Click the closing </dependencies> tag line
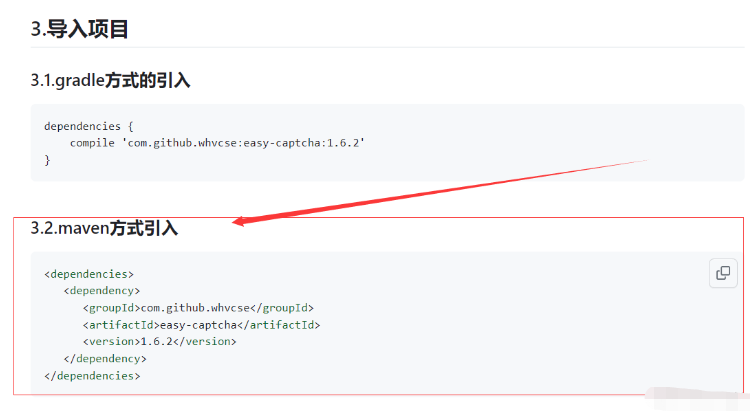This screenshot has height=412, width=754. click(x=92, y=376)
